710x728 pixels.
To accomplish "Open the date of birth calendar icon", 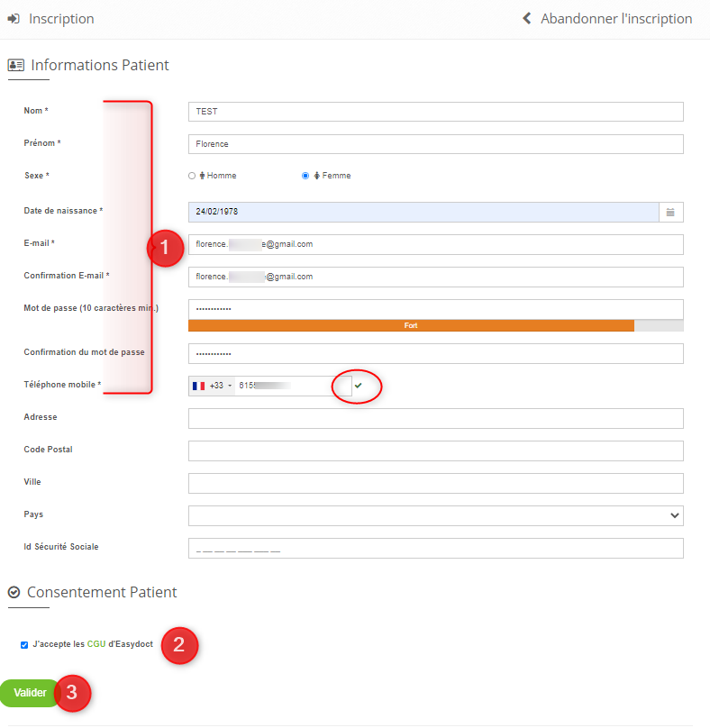I will pyautogui.click(x=670, y=212).
